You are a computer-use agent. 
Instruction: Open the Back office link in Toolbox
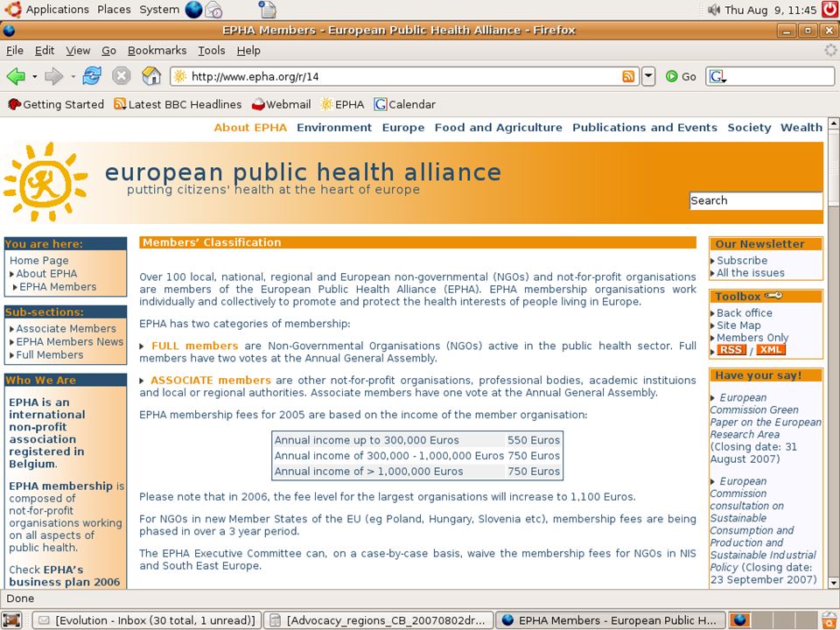pos(744,313)
